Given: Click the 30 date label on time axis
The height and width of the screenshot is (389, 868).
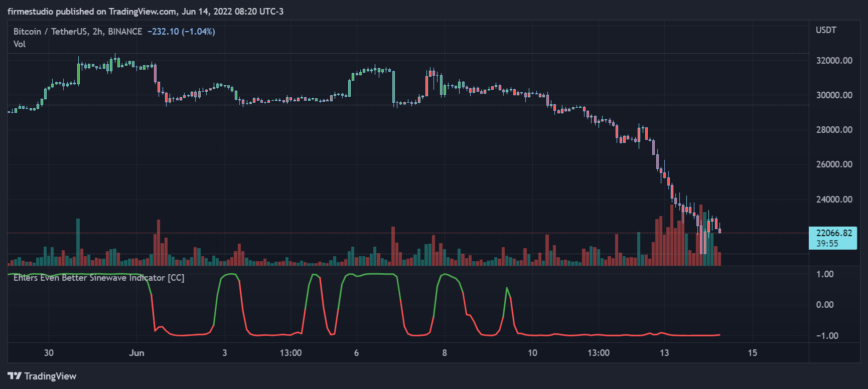Looking at the screenshot, I should tap(49, 353).
